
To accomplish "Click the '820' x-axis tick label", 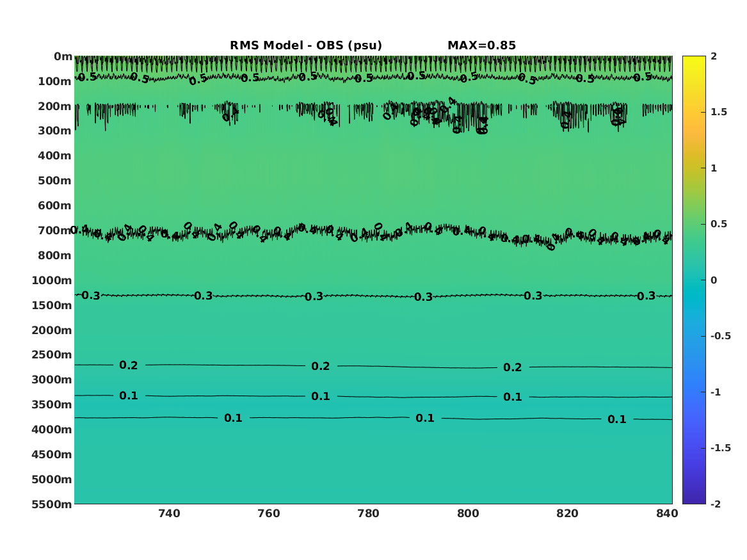I will 567,513.
